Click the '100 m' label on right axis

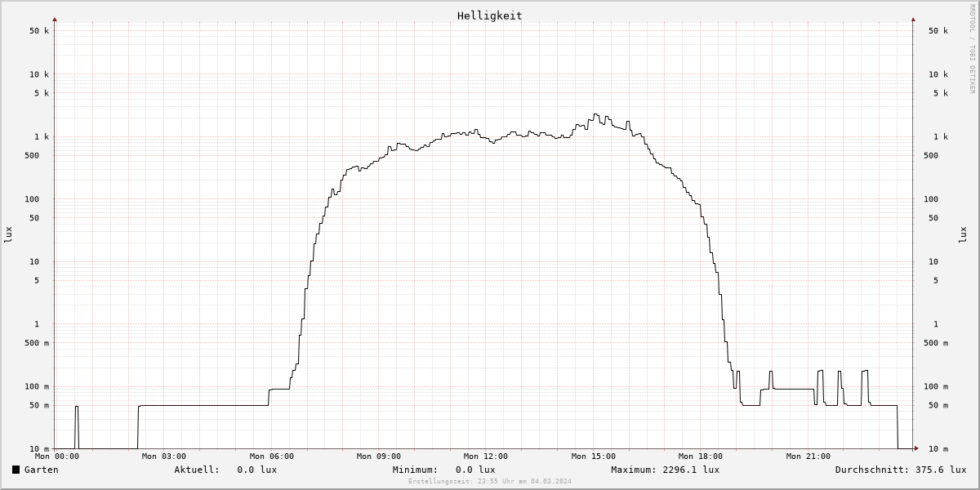point(936,387)
